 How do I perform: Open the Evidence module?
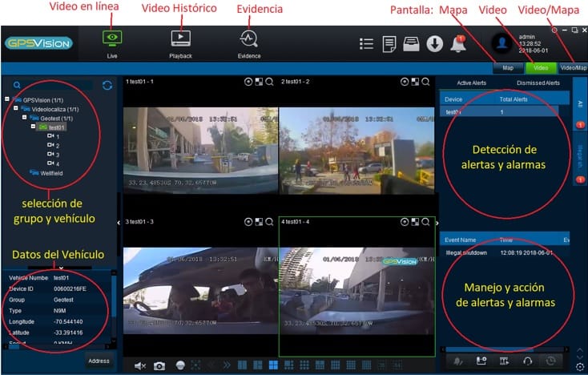click(x=248, y=44)
